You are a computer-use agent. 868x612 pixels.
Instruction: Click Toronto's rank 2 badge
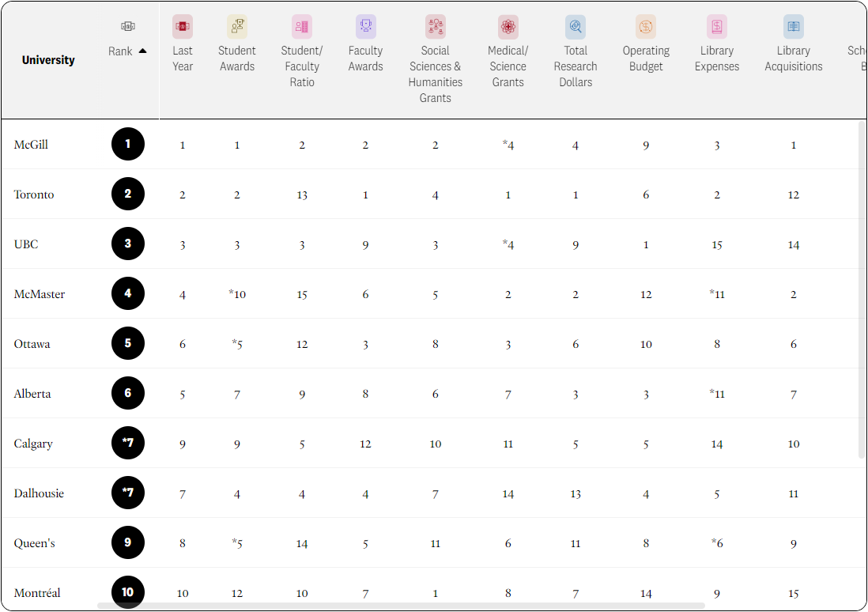(128, 194)
